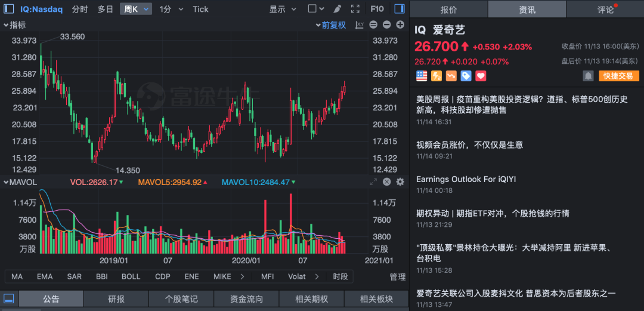Toggle the right side panel layout icon
The height and width of the screenshot is (311, 644).
click(x=399, y=8)
